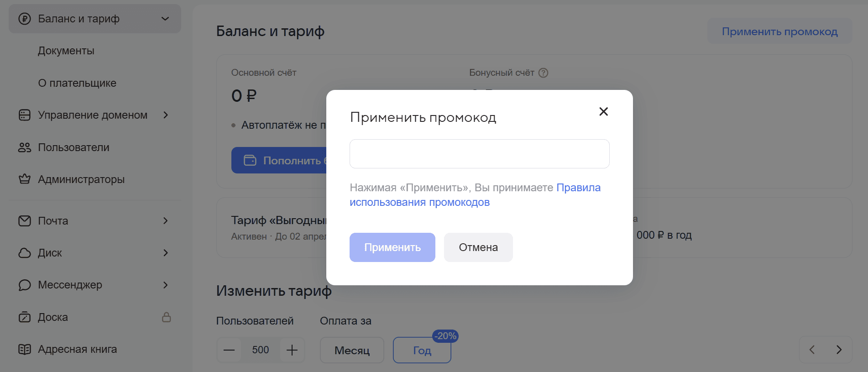Collapse the Баланс и тариф section chevron
The width and height of the screenshot is (868, 372).
coord(165,19)
